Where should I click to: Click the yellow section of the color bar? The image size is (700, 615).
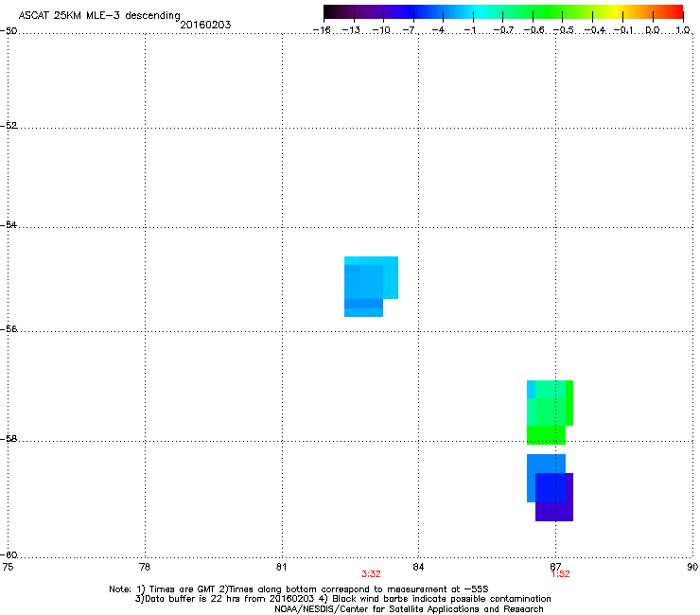pos(616,11)
